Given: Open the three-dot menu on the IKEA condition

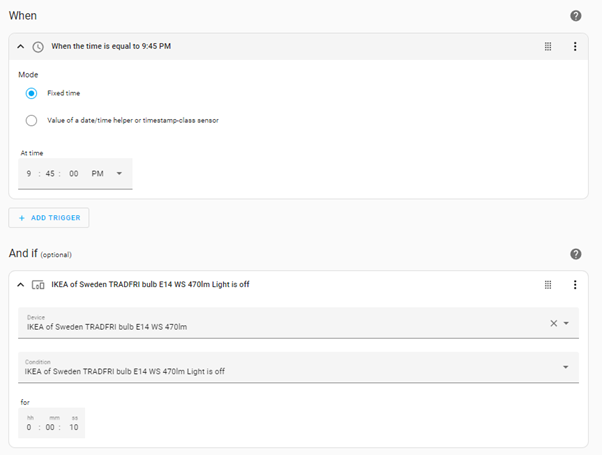Looking at the screenshot, I should coord(575,285).
